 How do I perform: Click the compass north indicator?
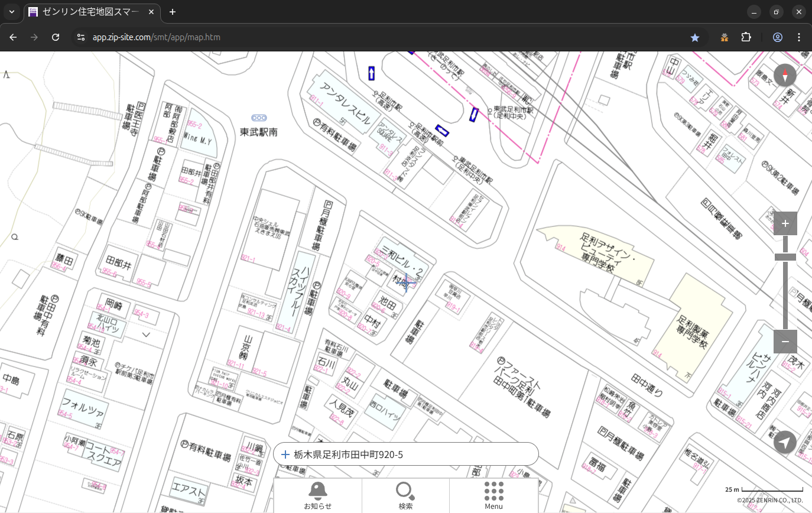785,76
